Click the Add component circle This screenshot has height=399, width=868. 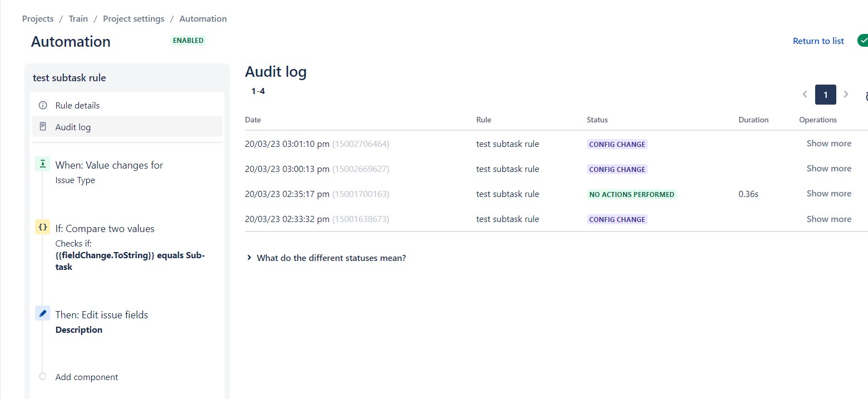tap(43, 377)
